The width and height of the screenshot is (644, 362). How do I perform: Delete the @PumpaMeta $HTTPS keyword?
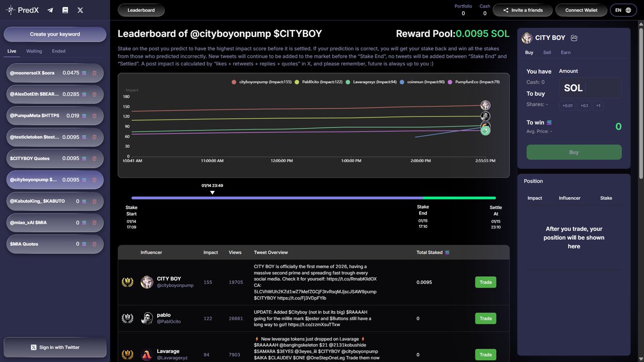pos(94,115)
